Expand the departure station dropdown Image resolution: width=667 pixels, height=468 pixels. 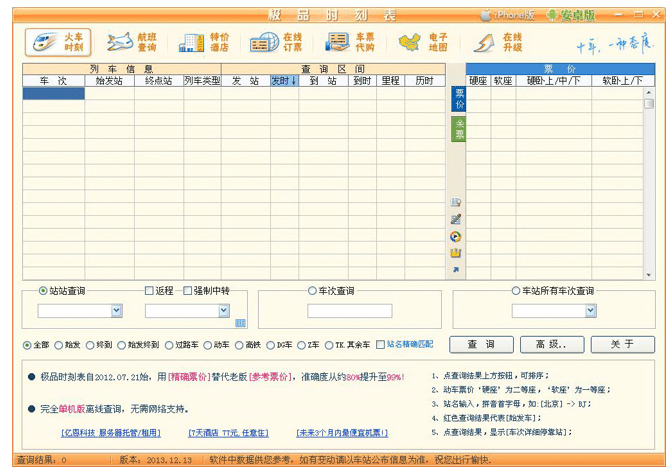coord(116,311)
